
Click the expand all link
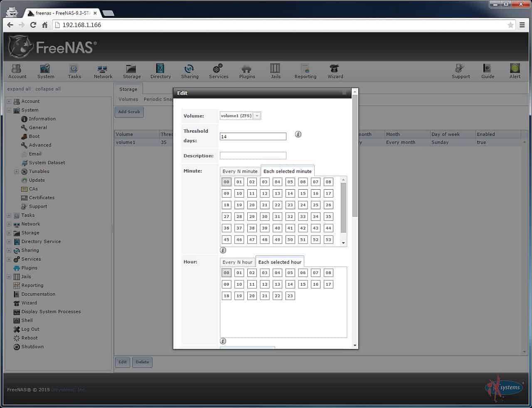(x=19, y=89)
